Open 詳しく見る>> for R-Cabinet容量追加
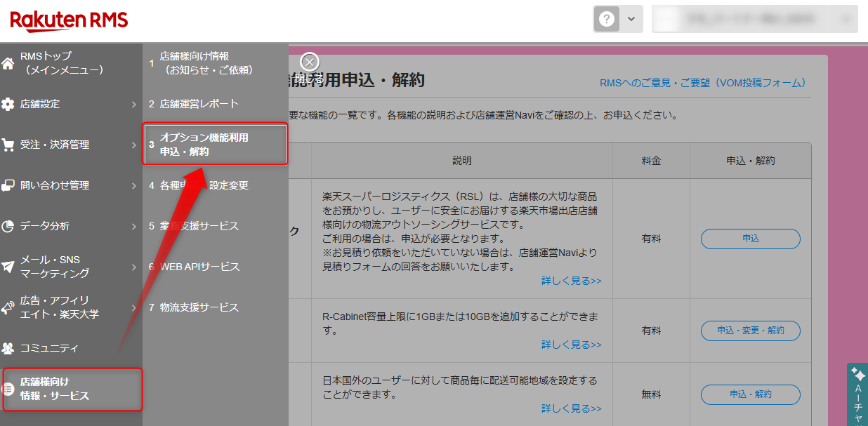Image resolution: width=868 pixels, height=426 pixels. (572, 345)
